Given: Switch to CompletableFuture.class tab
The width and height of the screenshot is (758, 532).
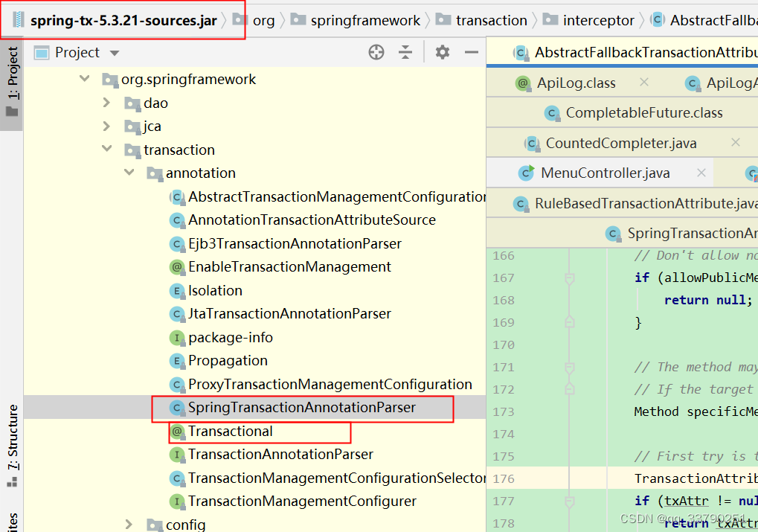Looking at the screenshot, I should pos(633,112).
